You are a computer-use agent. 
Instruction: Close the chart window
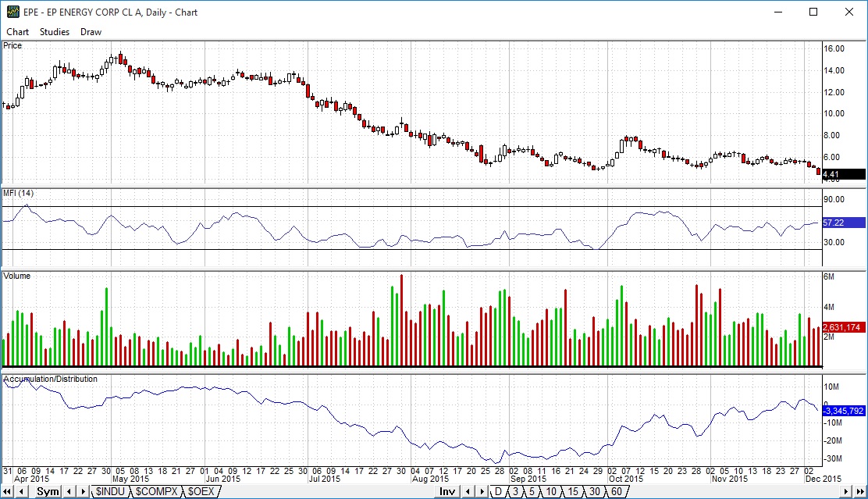[x=848, y=12]
